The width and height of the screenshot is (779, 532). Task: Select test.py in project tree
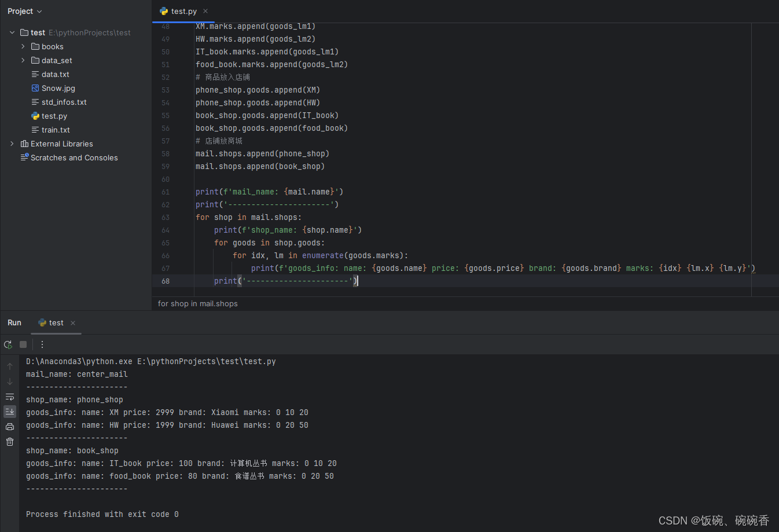[54, 116]
